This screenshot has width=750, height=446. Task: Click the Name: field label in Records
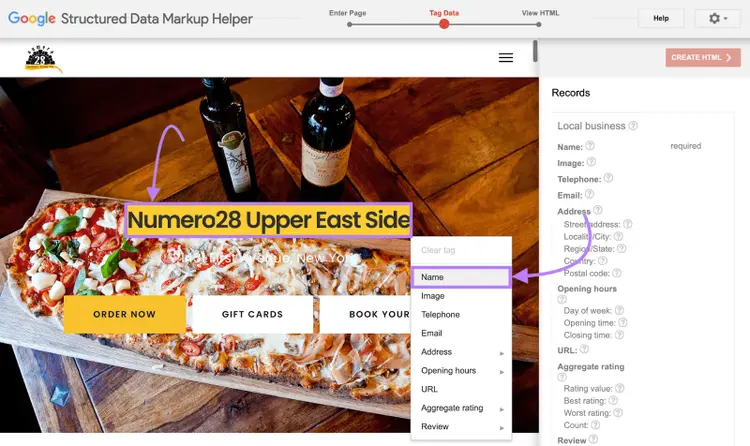pos(570,147)
